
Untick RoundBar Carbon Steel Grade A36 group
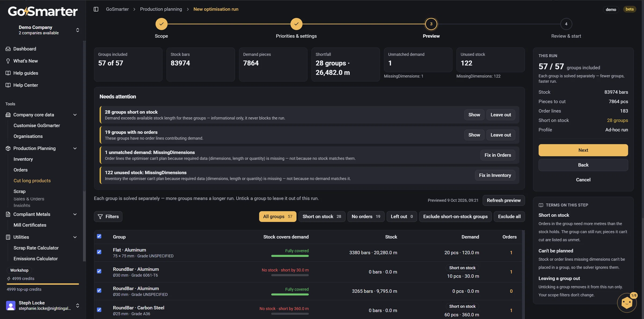(x=99, y=310)
